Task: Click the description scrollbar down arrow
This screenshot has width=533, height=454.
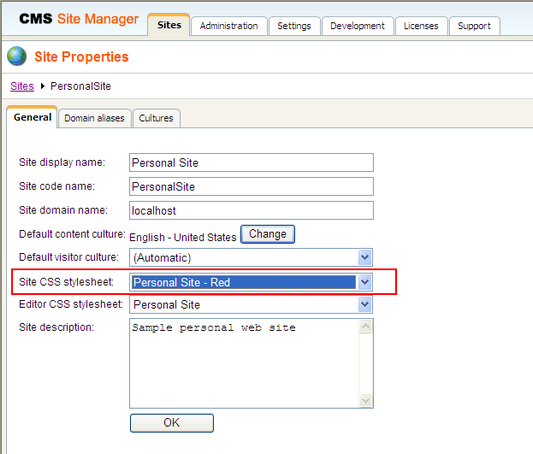Action: pos(365,400)
